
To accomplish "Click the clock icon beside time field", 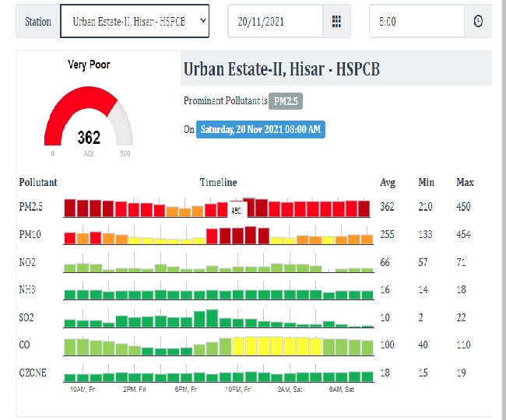I will [x=478, y=21].
